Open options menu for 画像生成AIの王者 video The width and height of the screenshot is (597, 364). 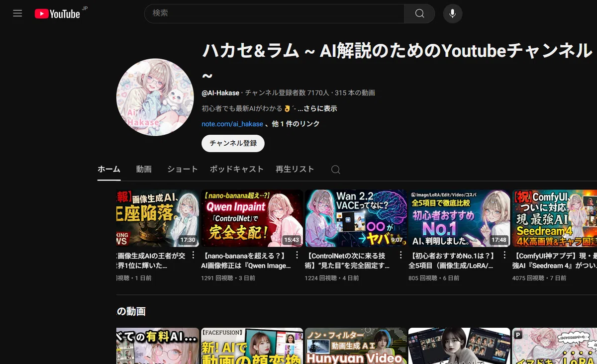coord(193,255)
